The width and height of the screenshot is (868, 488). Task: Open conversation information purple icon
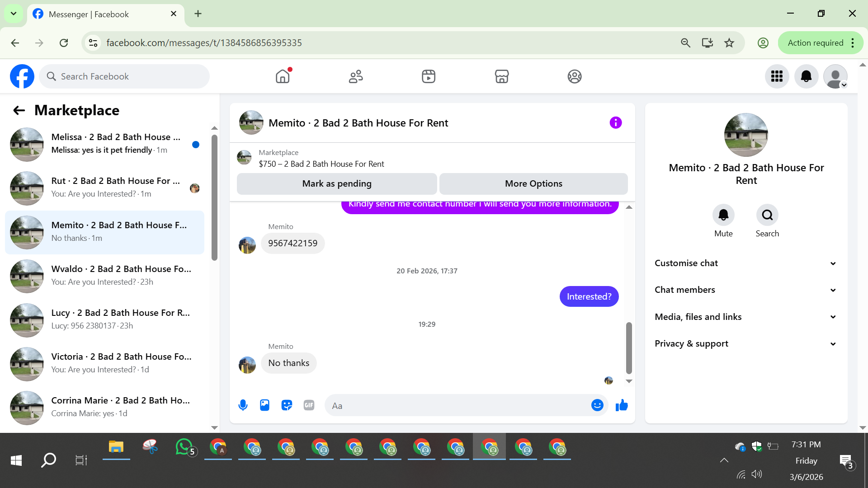pos(616,122)
